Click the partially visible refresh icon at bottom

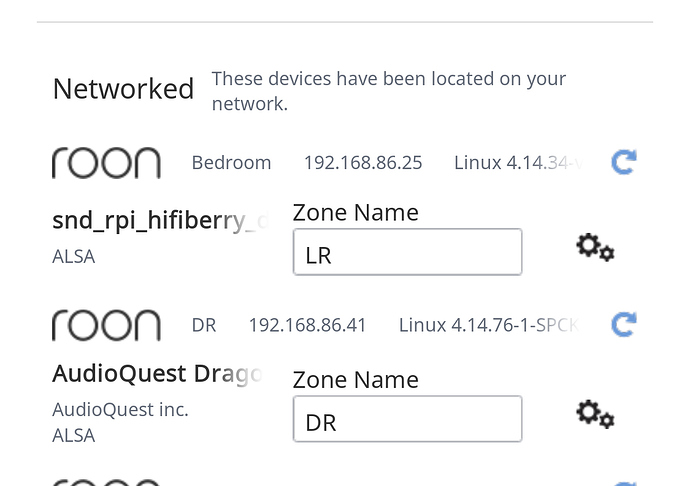tap(624, 484)
